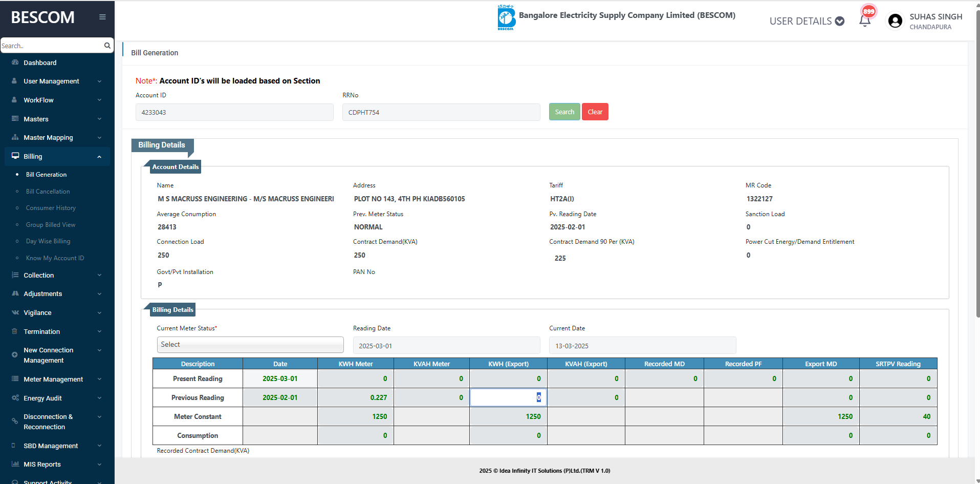Expand the Collection menu chevron
This screenshot has width=980, height=484.
[x=99, y=275]
